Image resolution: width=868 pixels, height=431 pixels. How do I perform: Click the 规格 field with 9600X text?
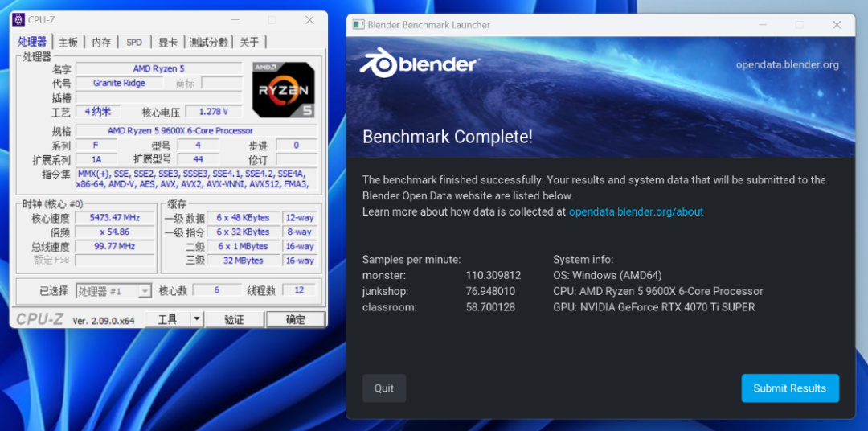[197, 131]
